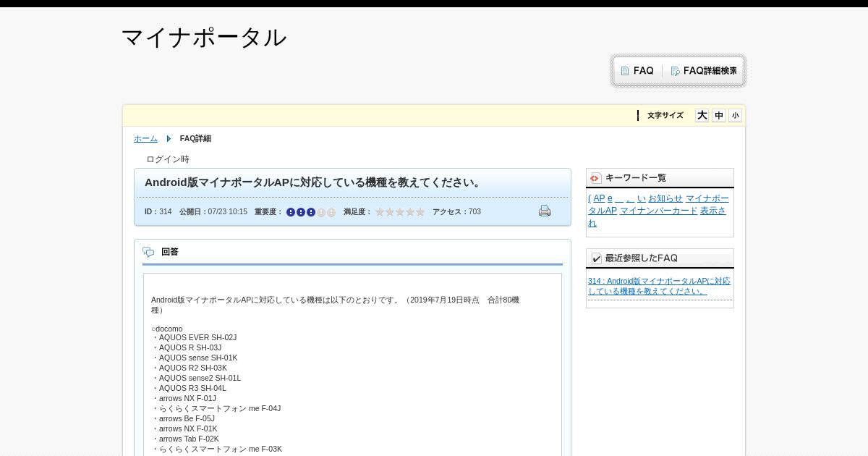The image size is (868, 456).
Task: Open the マイナンバーカード keyword link
Action: click(658, 211)
